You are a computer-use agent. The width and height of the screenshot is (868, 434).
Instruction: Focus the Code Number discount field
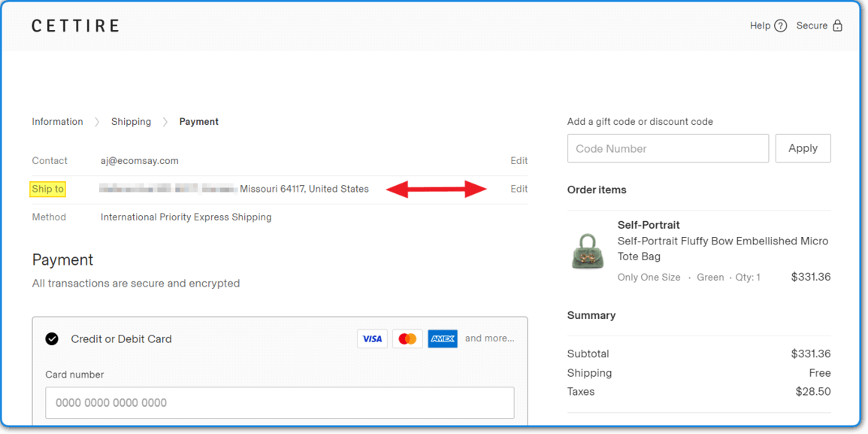click(668, 148)
